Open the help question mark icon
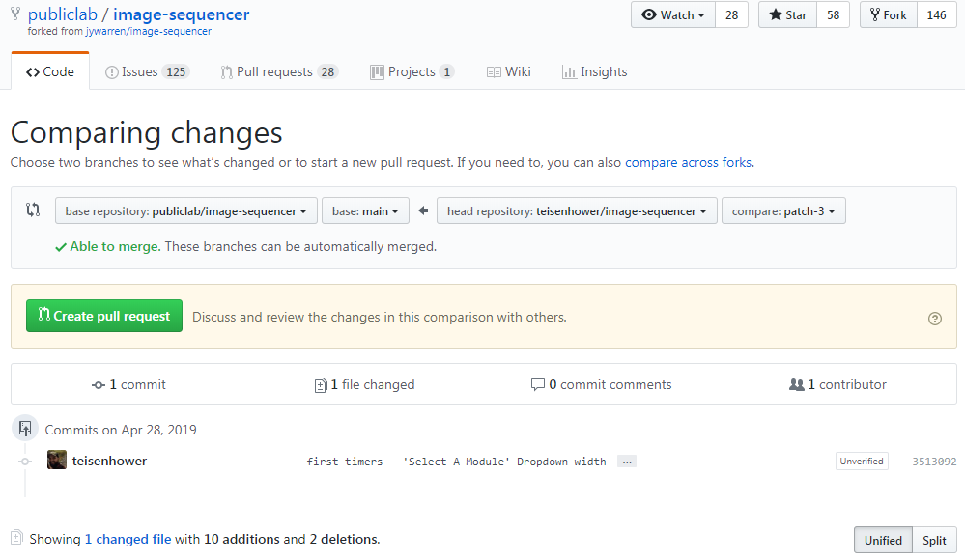Viewport: 965px width, 560px height. 934,319
